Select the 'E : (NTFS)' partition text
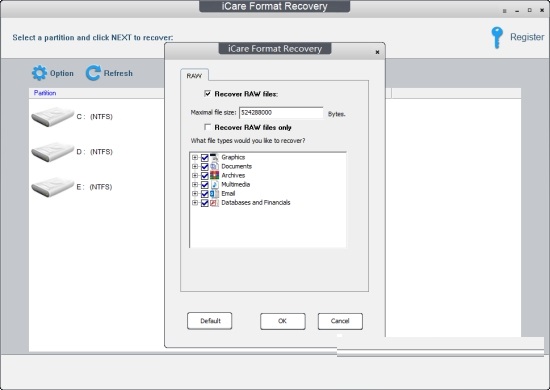 click(x=94, y=187)
